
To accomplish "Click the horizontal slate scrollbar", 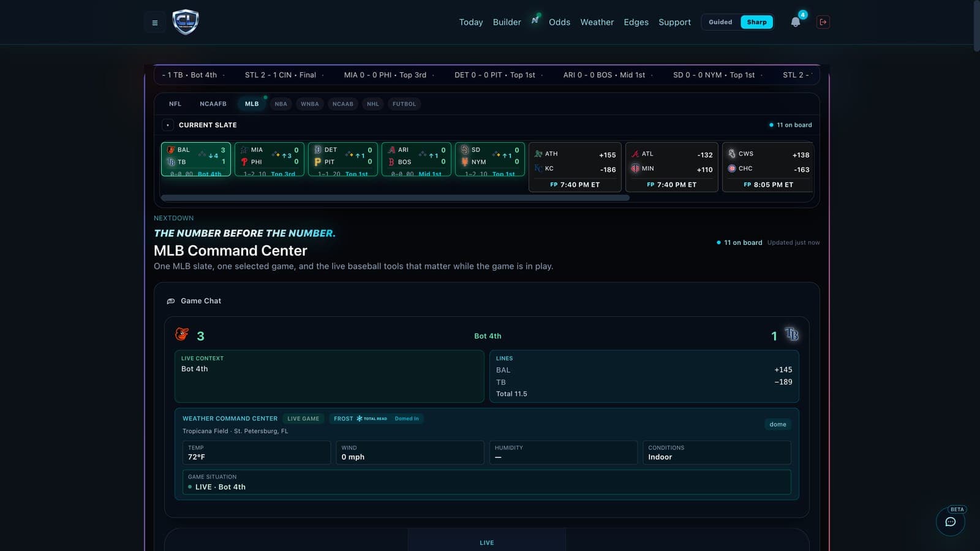I will (x=395, y=198).
